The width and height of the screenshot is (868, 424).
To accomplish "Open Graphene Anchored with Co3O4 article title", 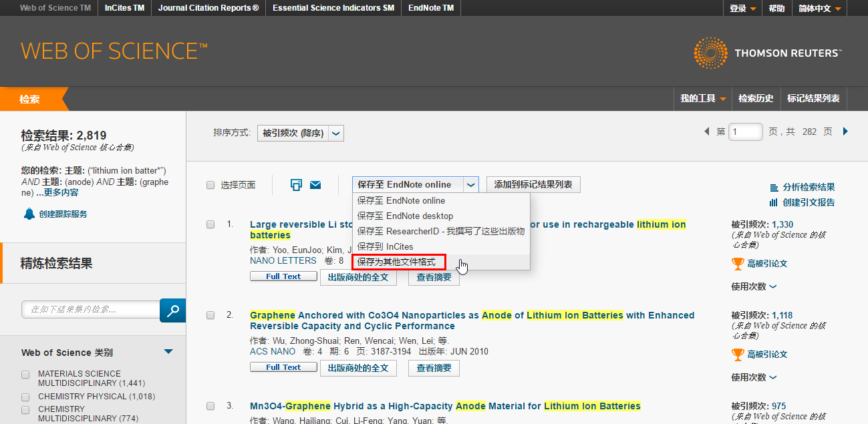I will pyautogui.click(x=472, y=321).
